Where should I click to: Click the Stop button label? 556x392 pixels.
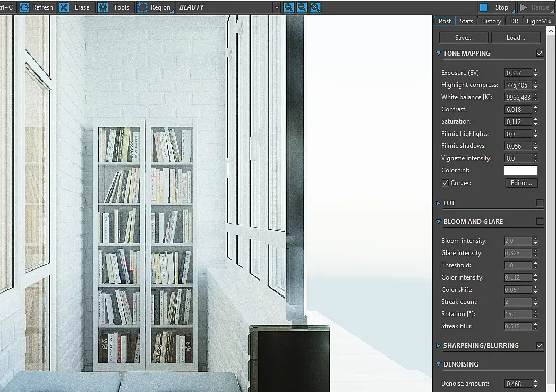pos(501,7)
